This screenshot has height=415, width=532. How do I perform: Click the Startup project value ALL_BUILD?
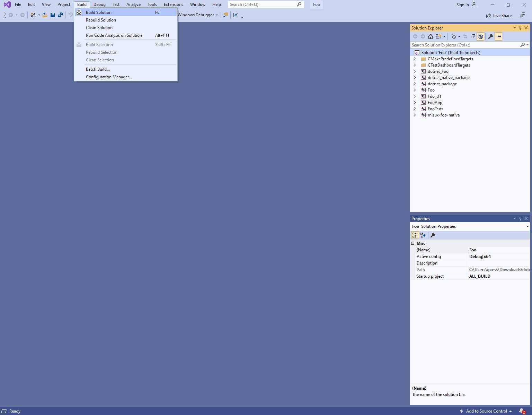[480, 276]
